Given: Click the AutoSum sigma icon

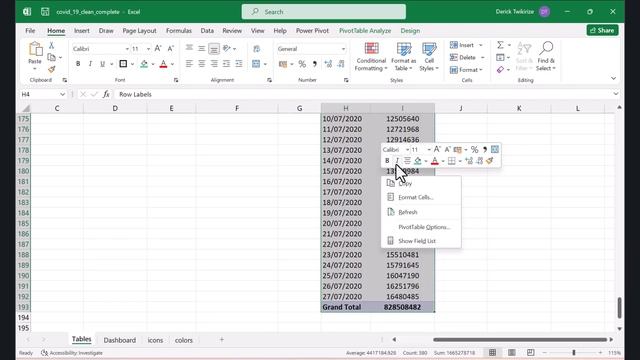Looking at the screenshot, I should (x=500, y=45).
